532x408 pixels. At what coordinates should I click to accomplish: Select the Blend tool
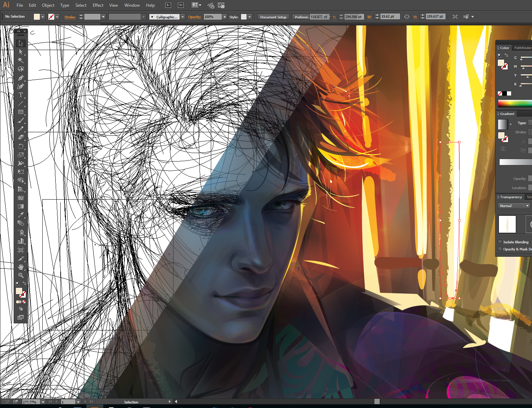21,223
